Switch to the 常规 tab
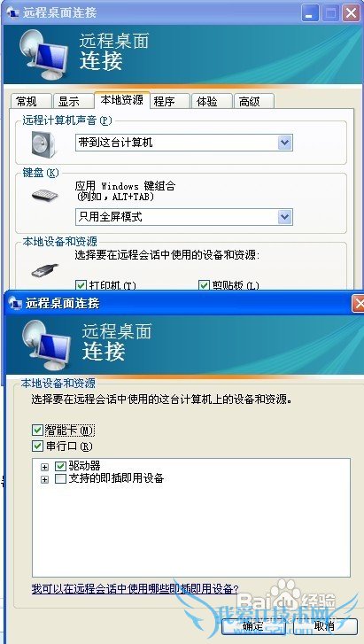This screenshot has width=364, height=644. [x=30, y=101]
